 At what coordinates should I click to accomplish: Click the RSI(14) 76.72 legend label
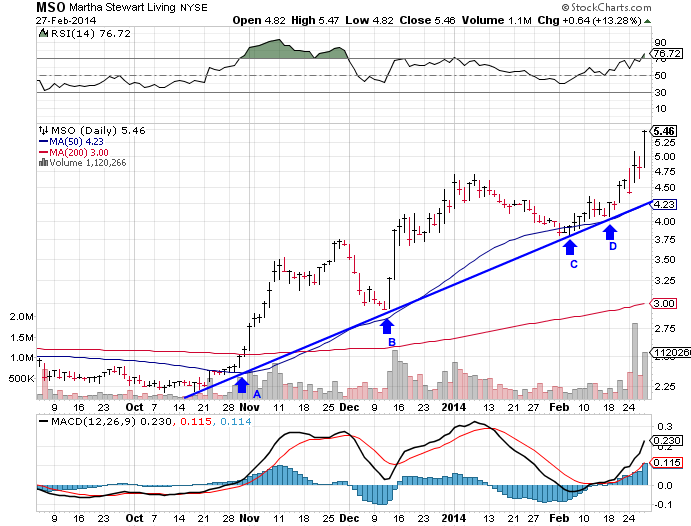tap(91, 33)
